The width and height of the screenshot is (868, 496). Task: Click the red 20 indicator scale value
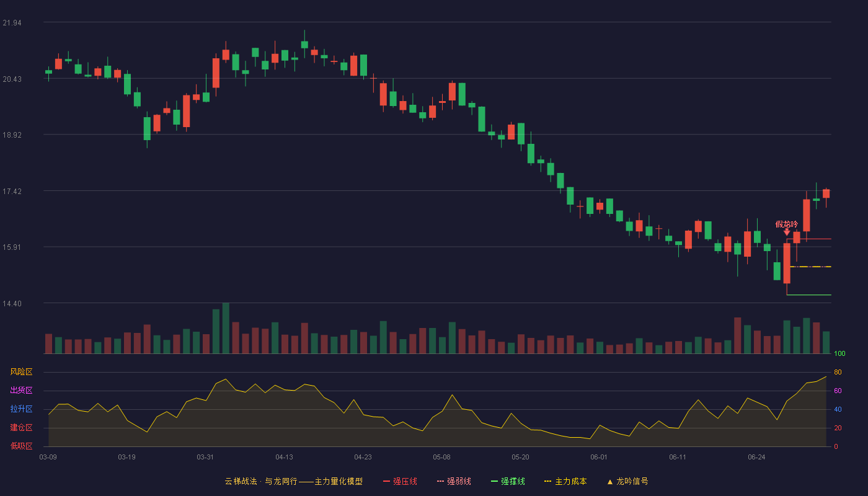coord(838,428)
